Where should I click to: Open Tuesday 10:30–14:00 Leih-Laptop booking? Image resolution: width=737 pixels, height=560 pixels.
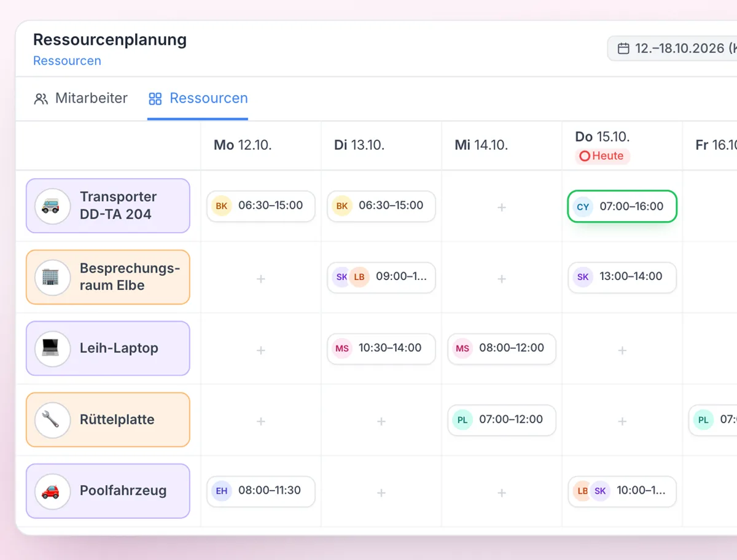381,348
